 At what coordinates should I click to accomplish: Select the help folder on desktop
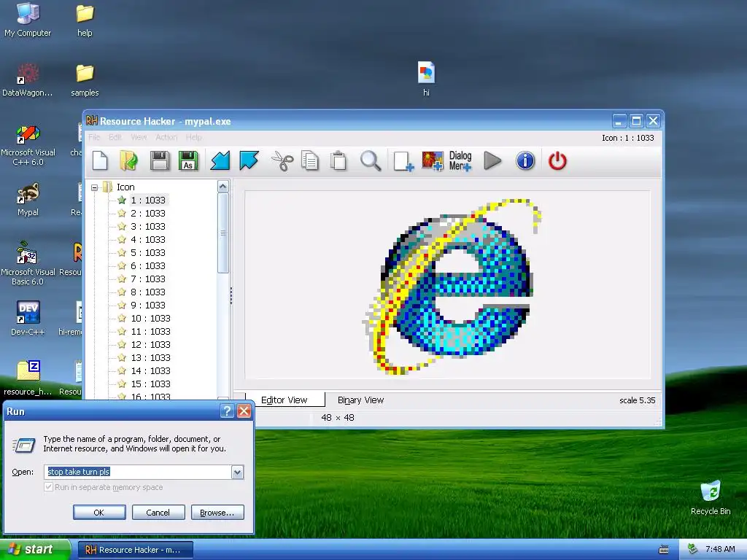85,20
